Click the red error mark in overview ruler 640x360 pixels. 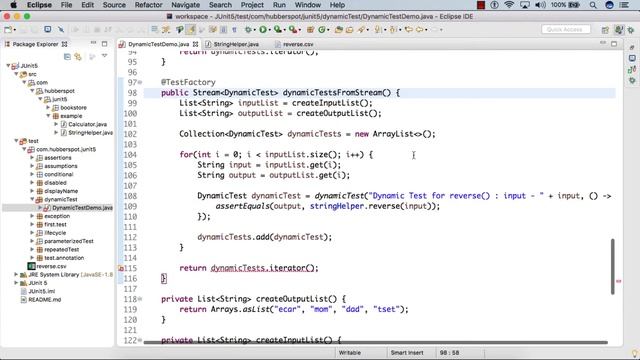(618, 281)
